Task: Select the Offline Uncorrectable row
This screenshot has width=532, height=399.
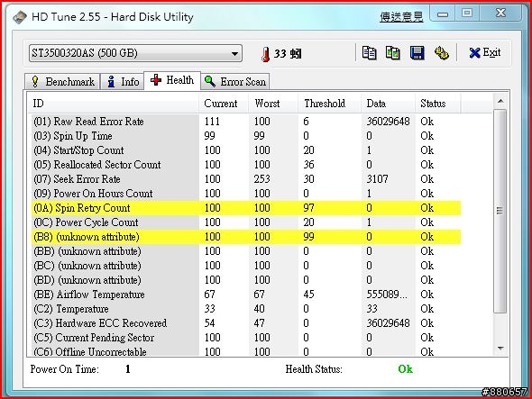Action: 246,351
